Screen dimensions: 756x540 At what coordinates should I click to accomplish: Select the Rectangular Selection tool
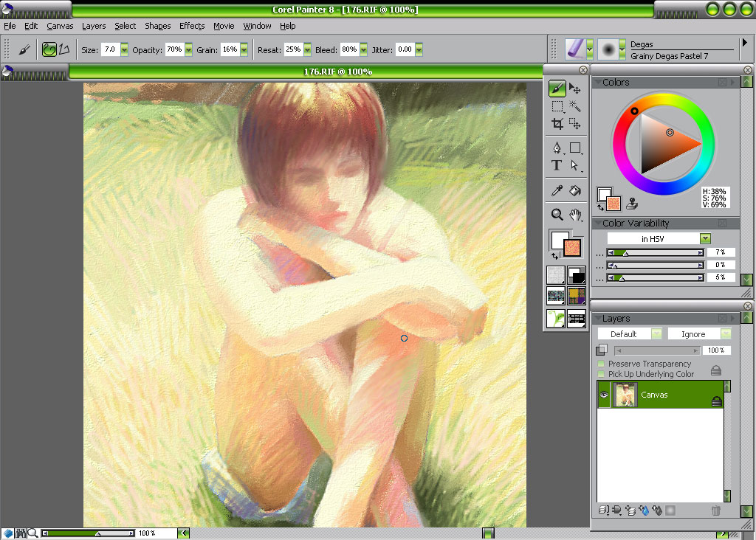557,106
